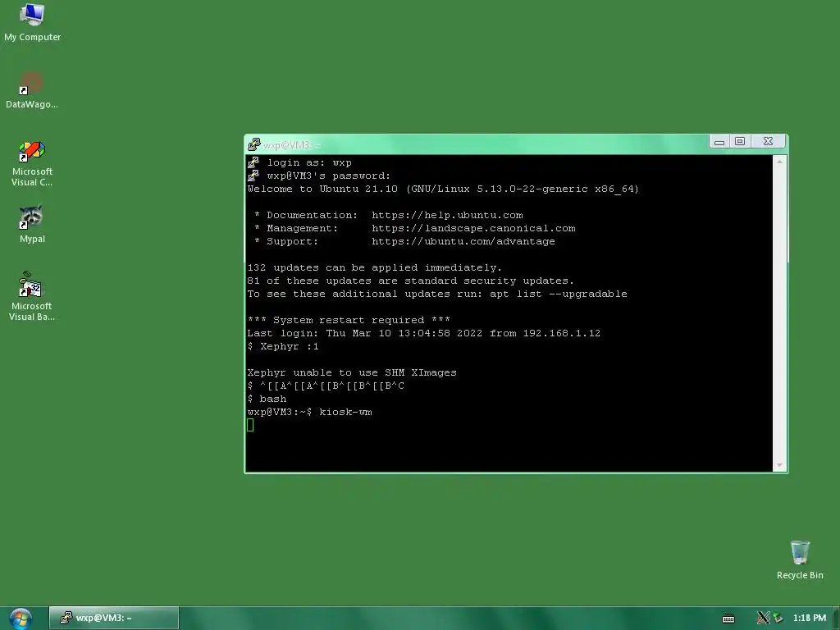Image resolution: width=840 pixels, height=630 pixels.
Task: Click the 'apt list --upgradable' text
Action: pos(558,294)
